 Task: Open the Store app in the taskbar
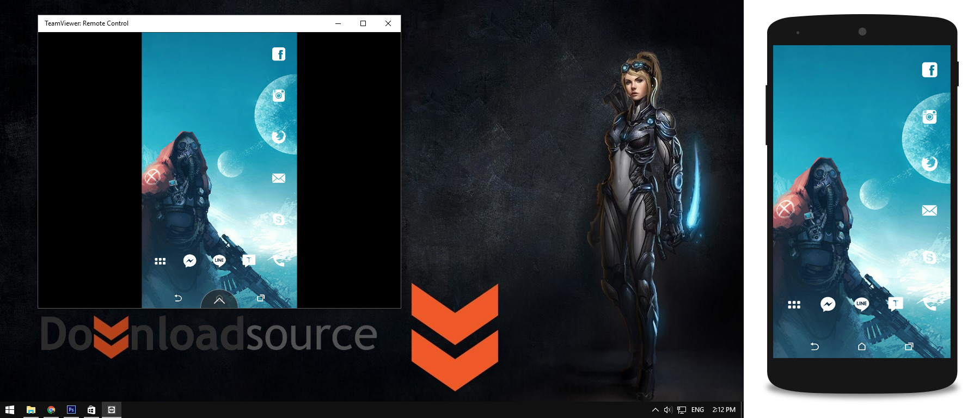91,410
